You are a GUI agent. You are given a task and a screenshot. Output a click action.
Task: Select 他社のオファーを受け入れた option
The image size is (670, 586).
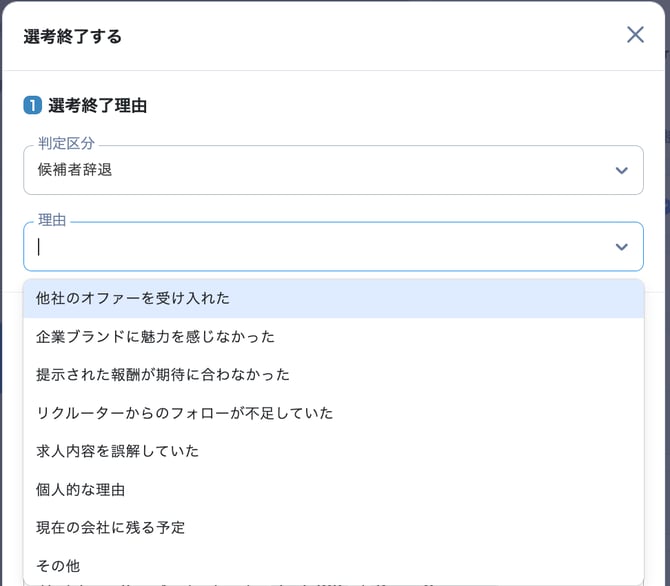(133, 298)
